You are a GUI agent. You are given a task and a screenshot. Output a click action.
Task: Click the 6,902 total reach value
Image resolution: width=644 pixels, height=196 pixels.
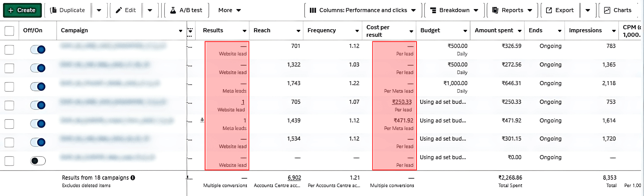[294, 178]
